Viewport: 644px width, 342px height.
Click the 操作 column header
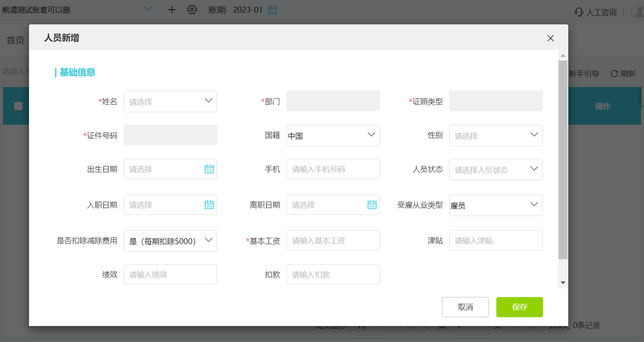[602, 106]
